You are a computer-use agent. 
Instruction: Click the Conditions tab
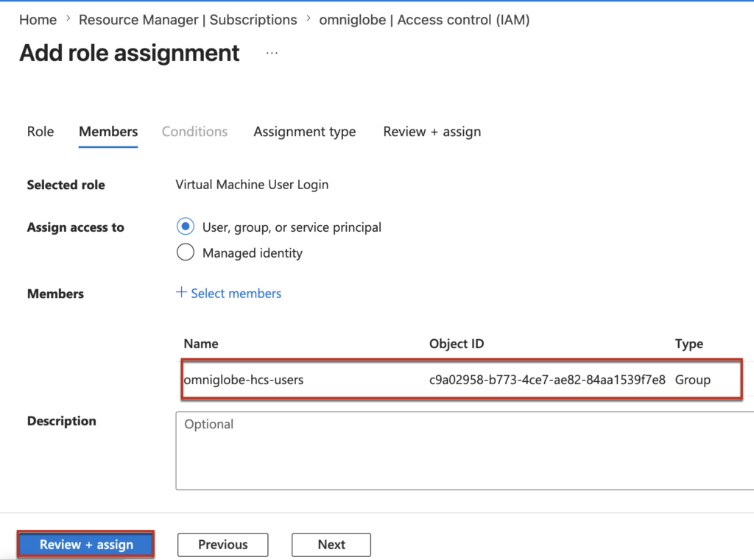tap(194, 132)
